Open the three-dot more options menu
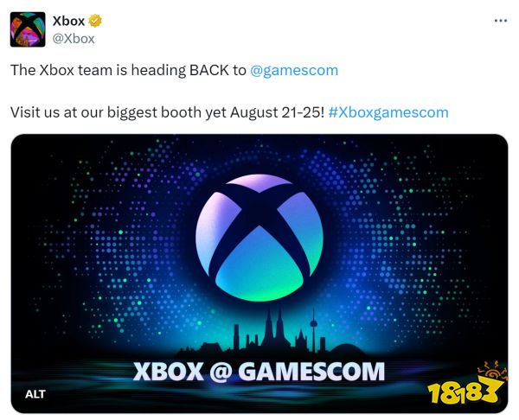The height and width of the screenshot is (420, 519). (501, 21)
